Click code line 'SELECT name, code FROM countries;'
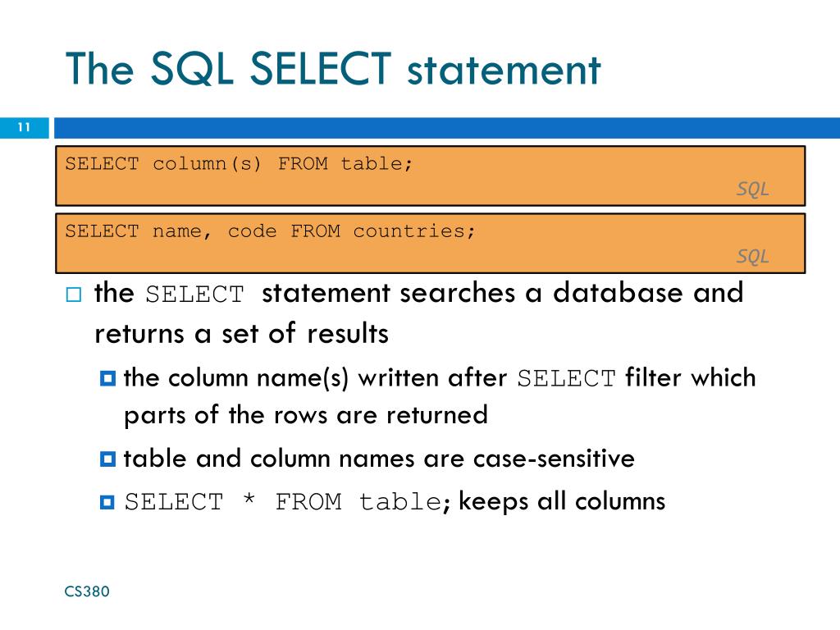 [x=270, y=231]
